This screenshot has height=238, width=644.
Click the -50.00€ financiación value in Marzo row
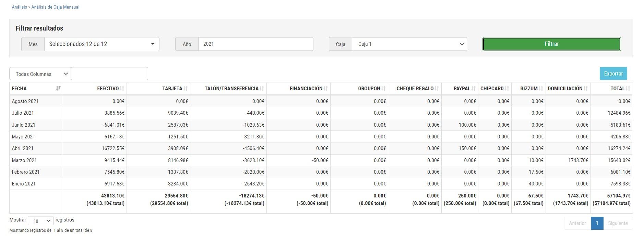coord(320,160)
